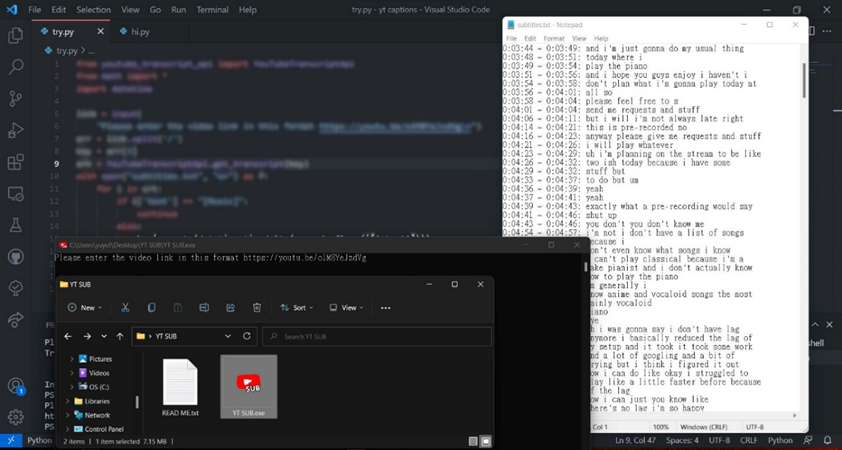This screenshot has height=450, width=842.
Task: Click the Notepad horizontal scrollbar right arrow
Action: coord(795,415)
